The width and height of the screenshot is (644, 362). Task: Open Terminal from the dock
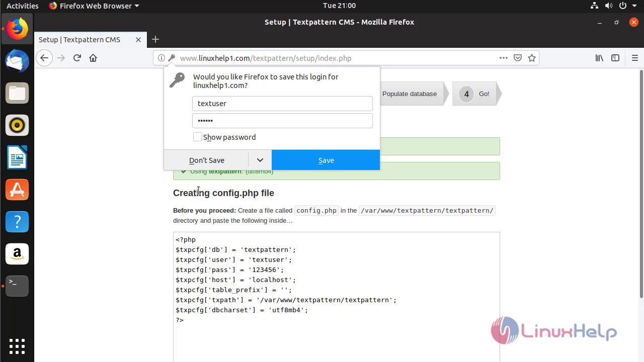tap(17, 286)
